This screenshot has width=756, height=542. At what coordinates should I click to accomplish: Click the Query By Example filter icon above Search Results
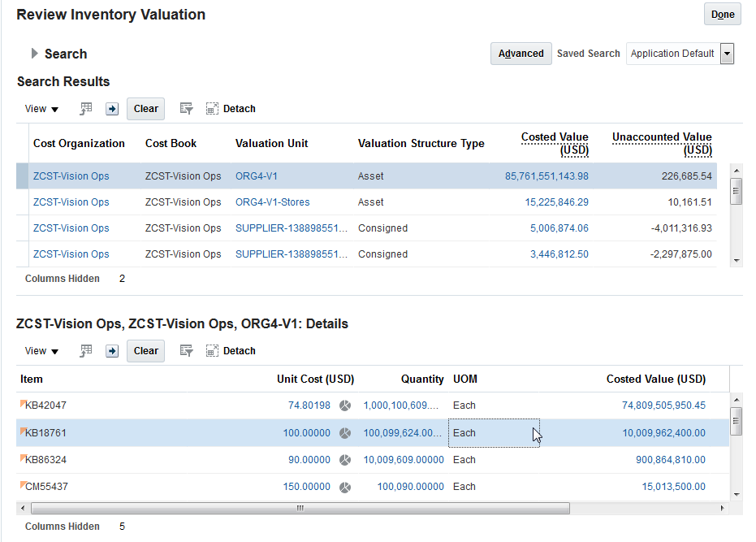pyautogui.click(x=186, y=108)
